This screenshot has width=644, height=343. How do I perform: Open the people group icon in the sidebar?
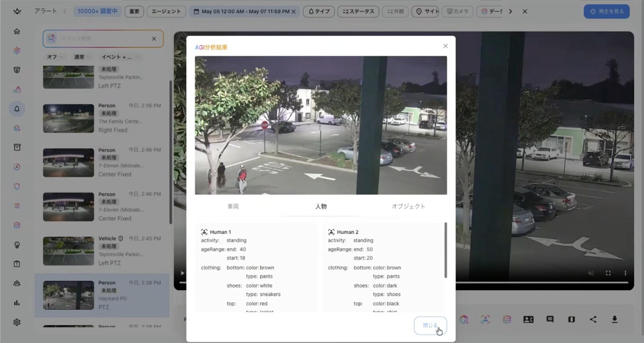click(17, 283)
